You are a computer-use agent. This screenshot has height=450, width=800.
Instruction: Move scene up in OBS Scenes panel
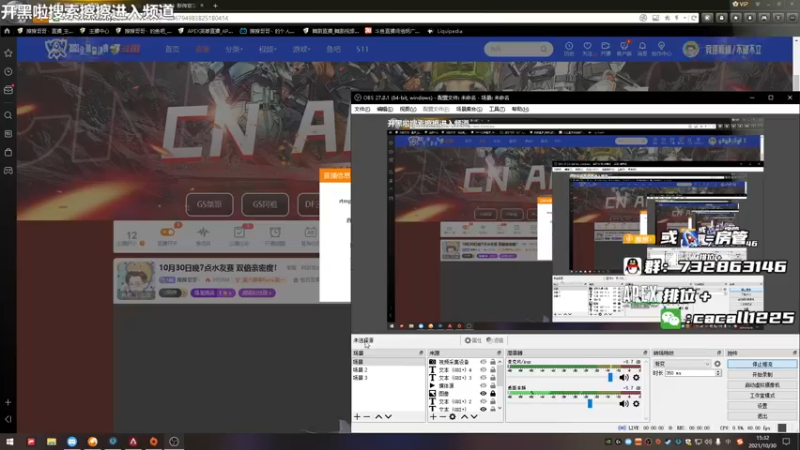(x=379, y=417)
